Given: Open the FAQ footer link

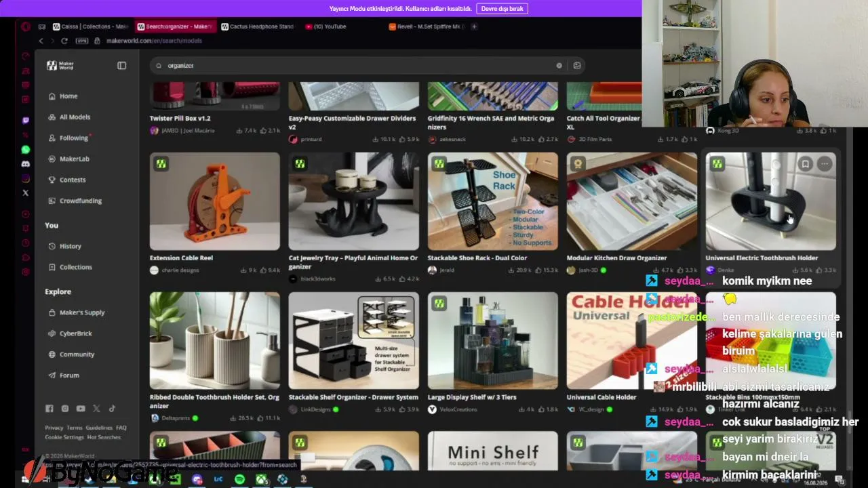Looking at the screenshot, I should 121,428.
